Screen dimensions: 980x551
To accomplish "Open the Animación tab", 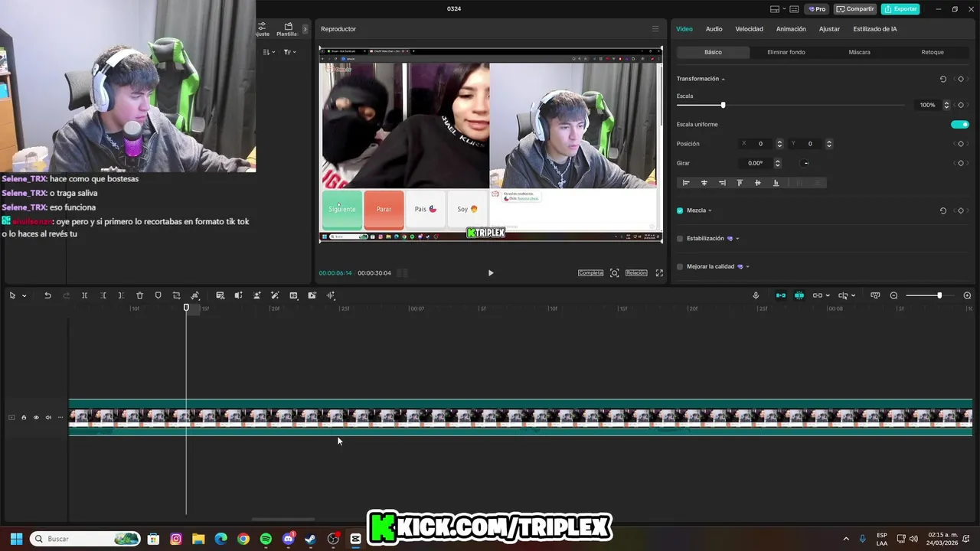I will coord(791,29).
